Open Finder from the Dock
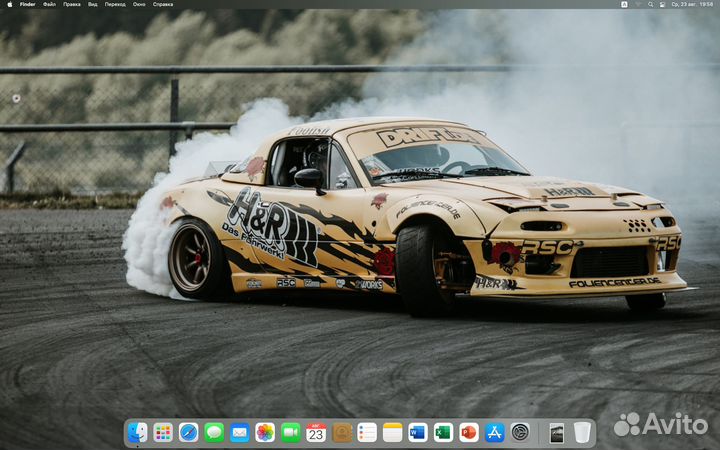Screen dimensions: 720x450 click(x=137, y=433)
